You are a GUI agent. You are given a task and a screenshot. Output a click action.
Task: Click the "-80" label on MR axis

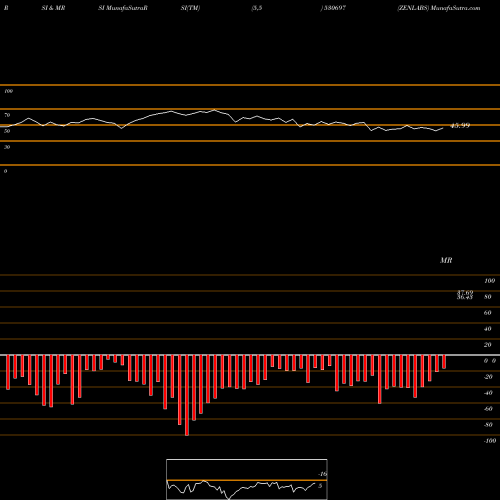[488, 425]
